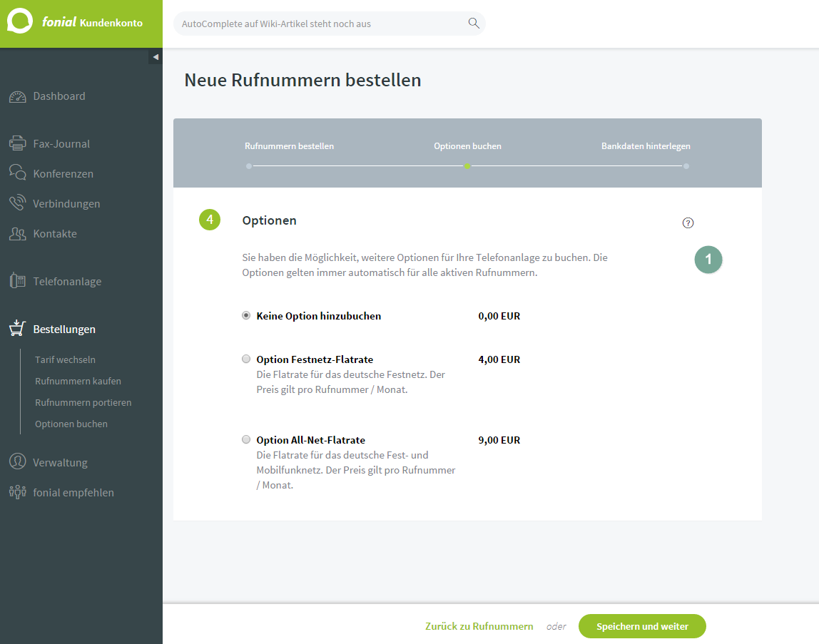This screenshot has height=644, width=819.
Task: Click the Verwaltung user icon
Action: (17, 461)
